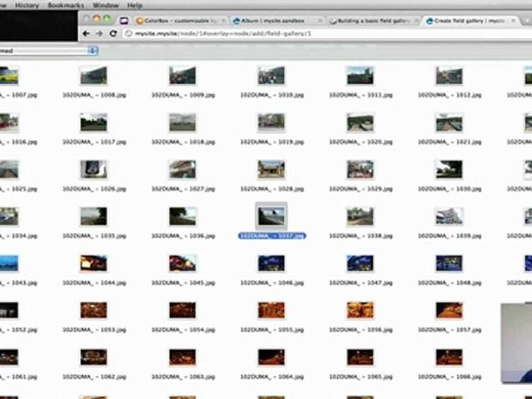Select thumbnail of 102DUMA_ - 1011.jpg
The width and height of the screenshot is (532, 399).
[360, 75]
